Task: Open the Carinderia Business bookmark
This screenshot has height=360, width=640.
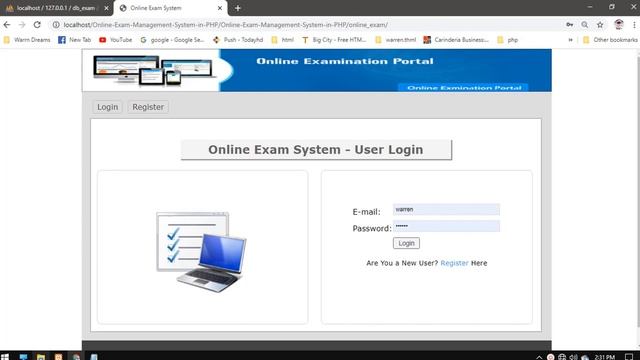Action: 456,40
